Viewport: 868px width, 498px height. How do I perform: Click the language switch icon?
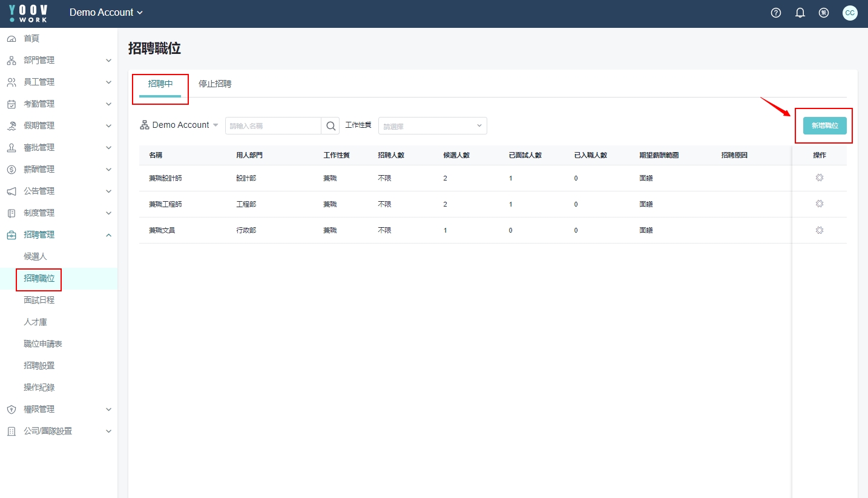pos(824,13)
